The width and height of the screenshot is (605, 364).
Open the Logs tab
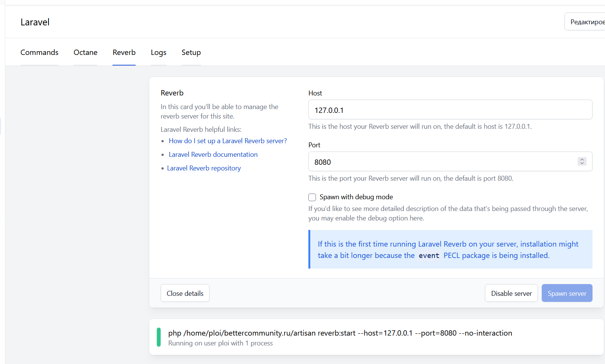click(158, 52)
